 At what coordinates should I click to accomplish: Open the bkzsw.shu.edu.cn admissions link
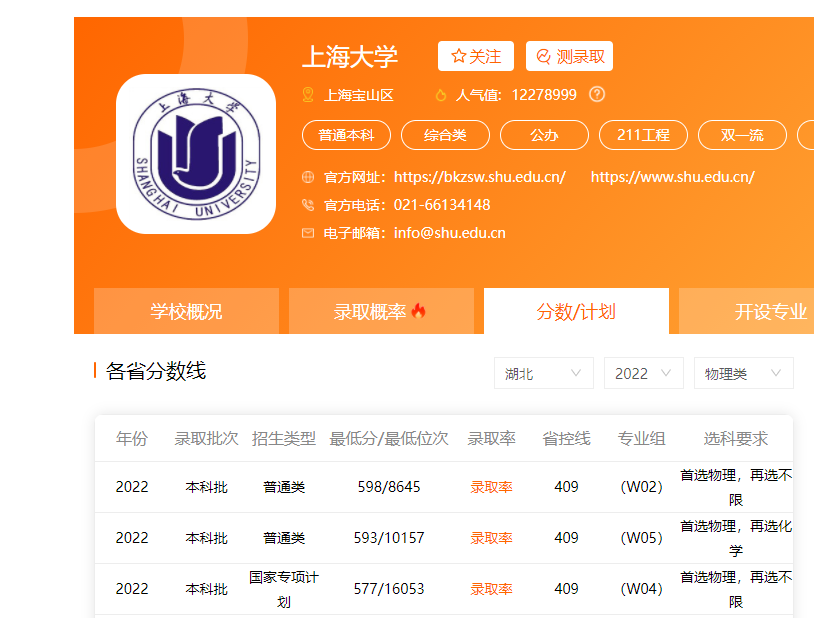click(480, 177)
